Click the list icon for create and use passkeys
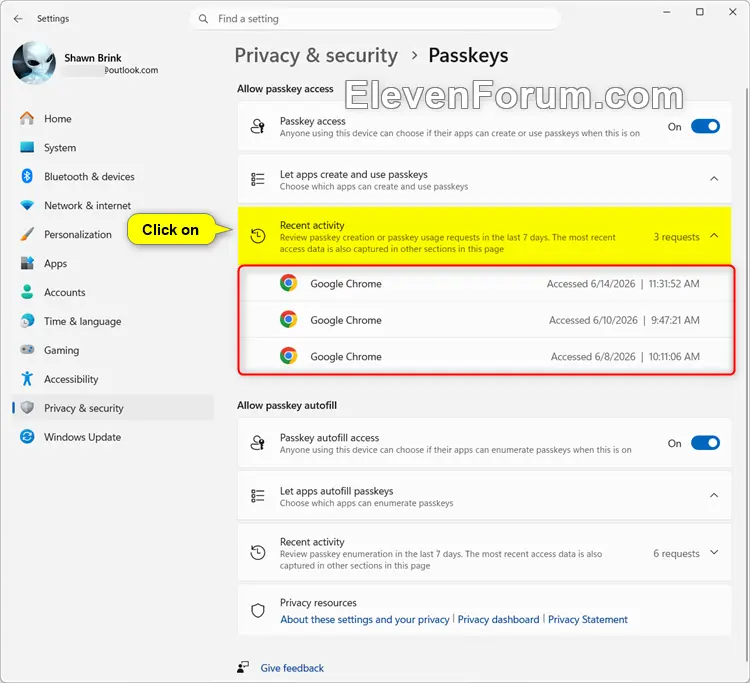Screen dimensions: 750x683 258,179
